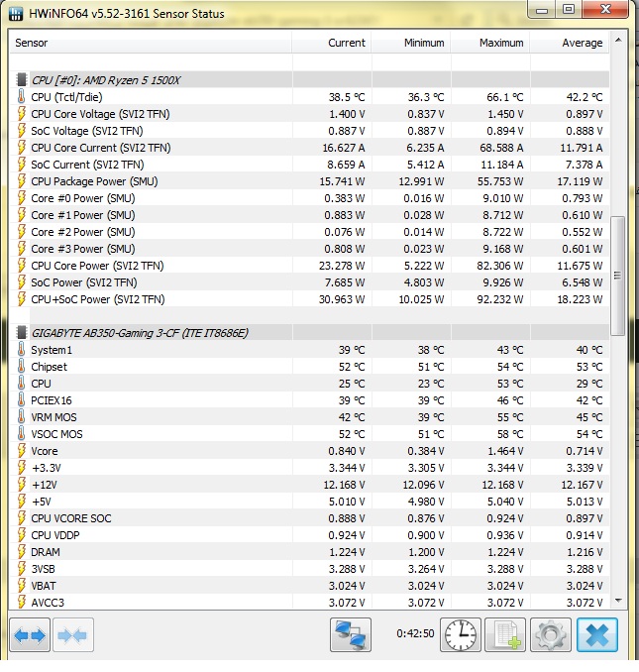The height and width of the screenshot is (672, 639).
Task: Click thermometer icon beside CPU (Tctl/Tdie)
Action: coord(21,97)
